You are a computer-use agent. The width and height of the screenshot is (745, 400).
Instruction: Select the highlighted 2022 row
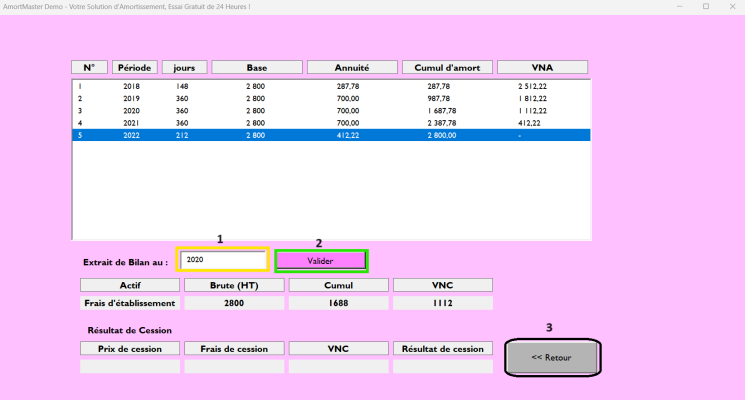pos(331,135)
